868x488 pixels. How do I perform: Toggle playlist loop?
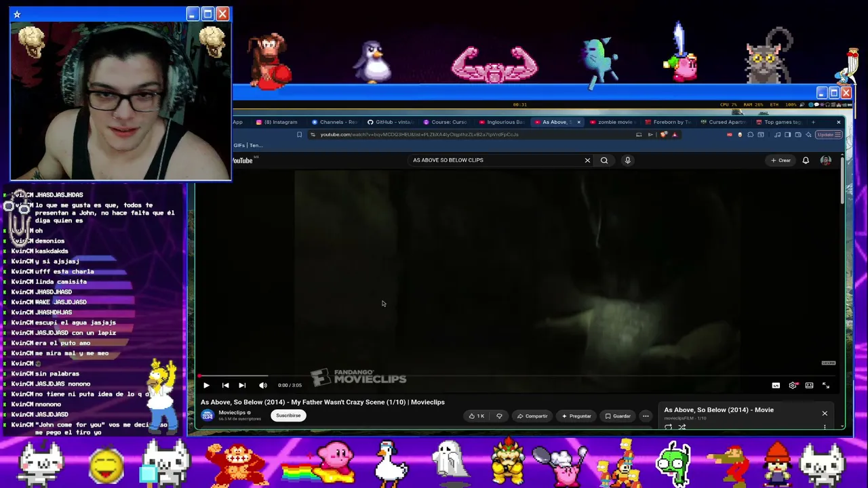tap(669, 427)
